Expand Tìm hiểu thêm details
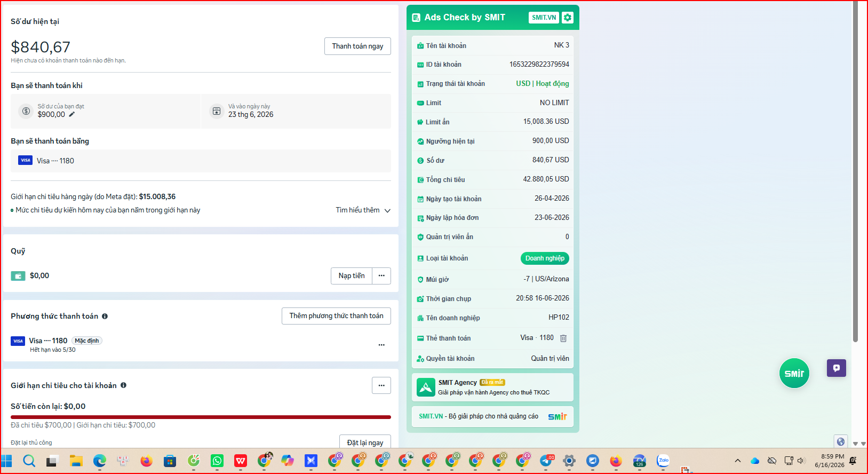868x474 pixels. click(363, 210)
